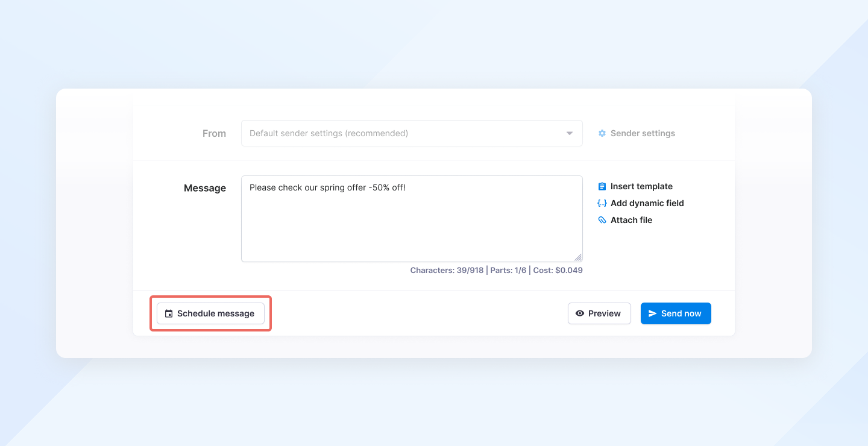
Task: Select the Attach file text link
Action: coord(631,221)
